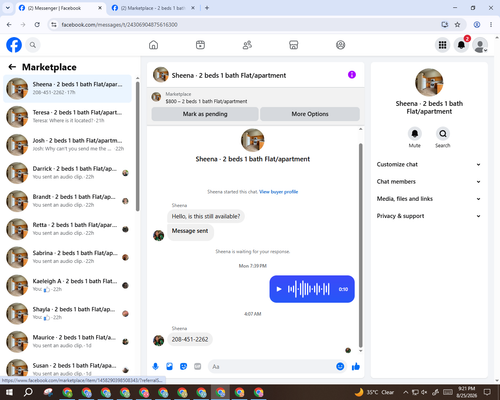Open a new browser tab
500x400 pixels.
coord(207,8)
